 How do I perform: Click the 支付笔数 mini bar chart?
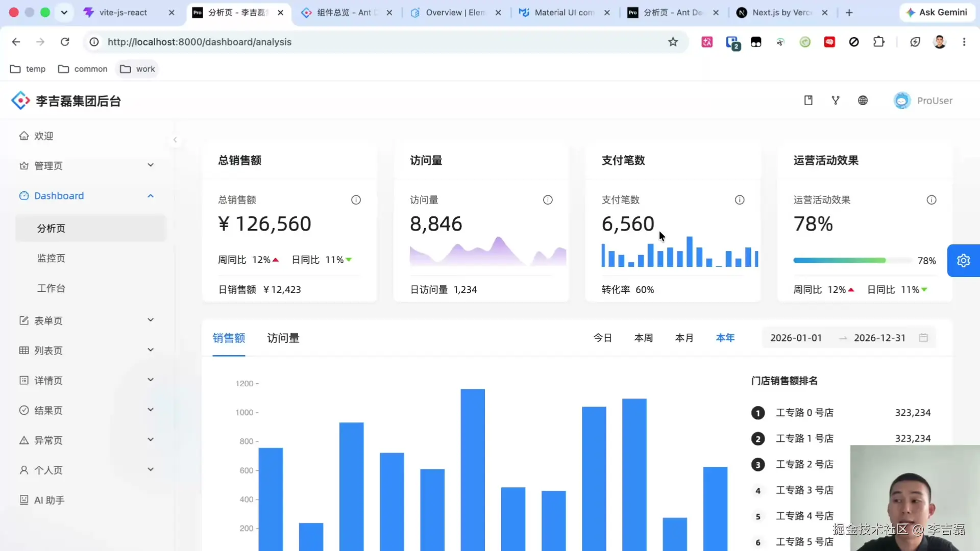click(680, 252)
